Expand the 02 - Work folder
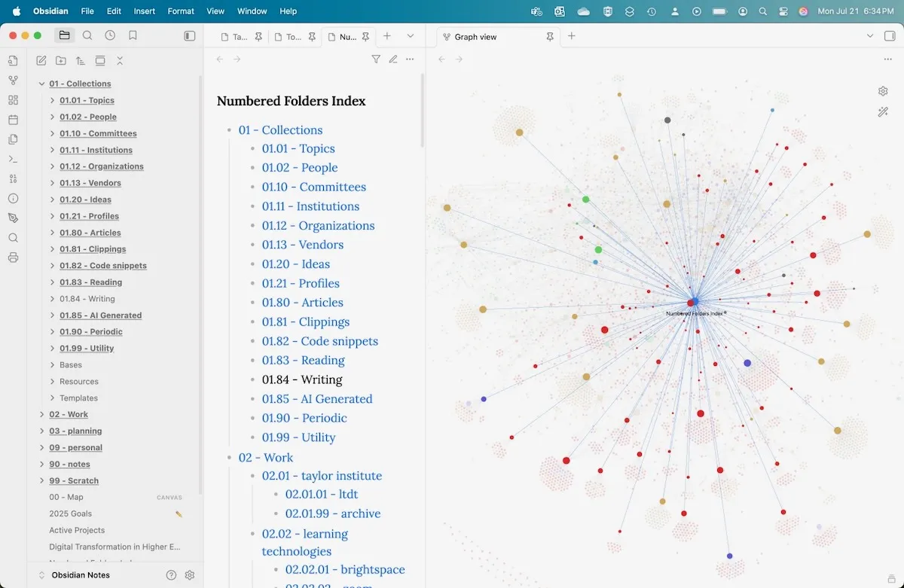 (42, 414)
